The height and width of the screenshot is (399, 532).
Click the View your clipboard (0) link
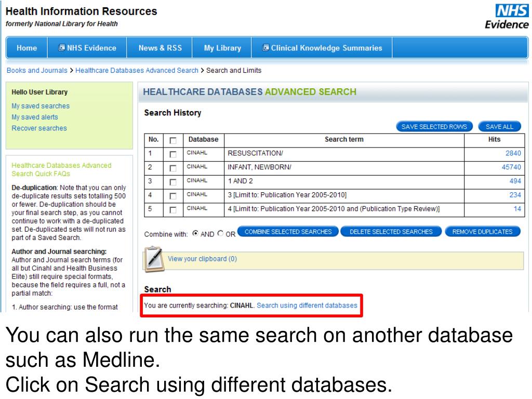click(202, 259)
